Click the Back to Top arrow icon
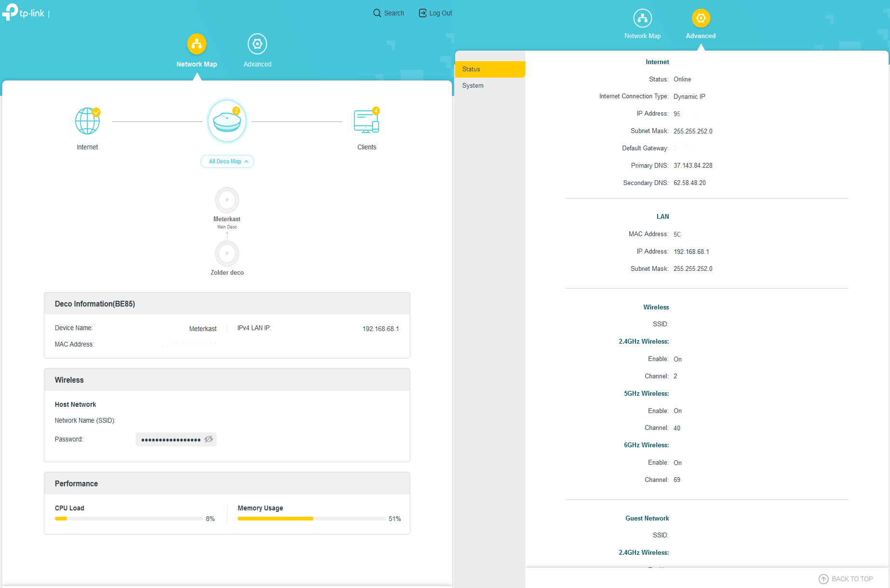The image size is (890, 588). (823, 579)
